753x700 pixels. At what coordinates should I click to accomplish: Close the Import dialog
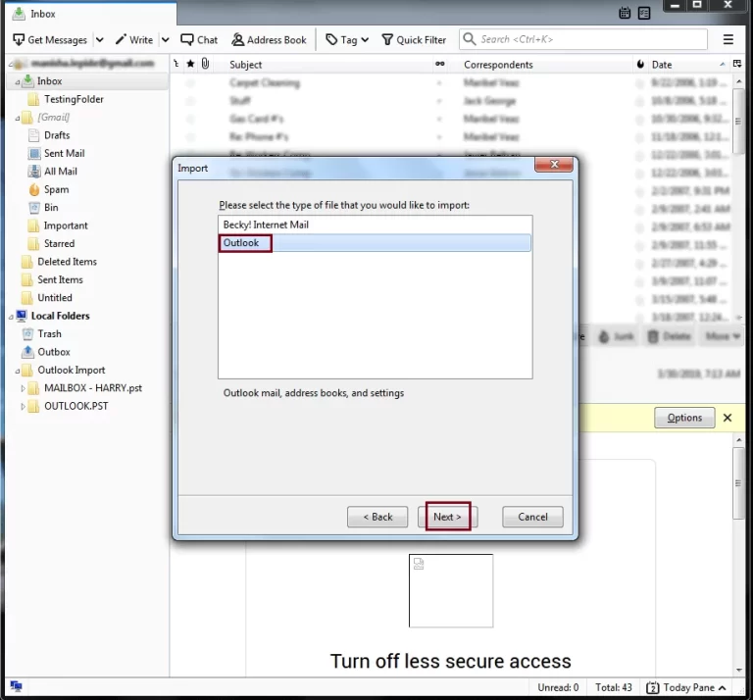point(554,164)
